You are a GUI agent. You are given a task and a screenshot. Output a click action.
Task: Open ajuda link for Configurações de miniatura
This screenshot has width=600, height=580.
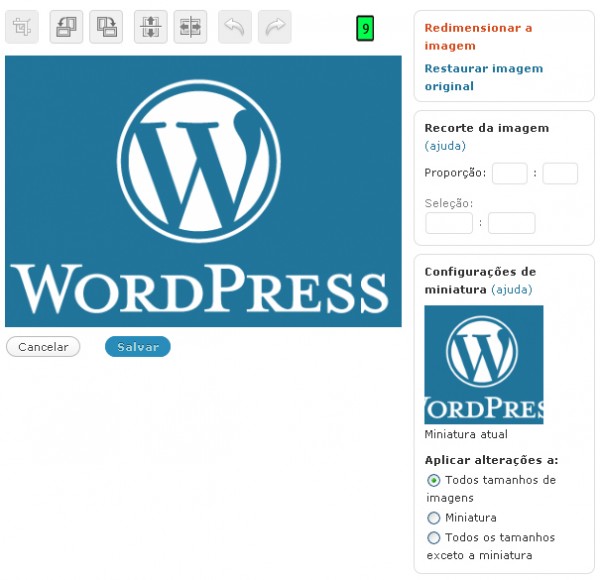click(512, 290)
